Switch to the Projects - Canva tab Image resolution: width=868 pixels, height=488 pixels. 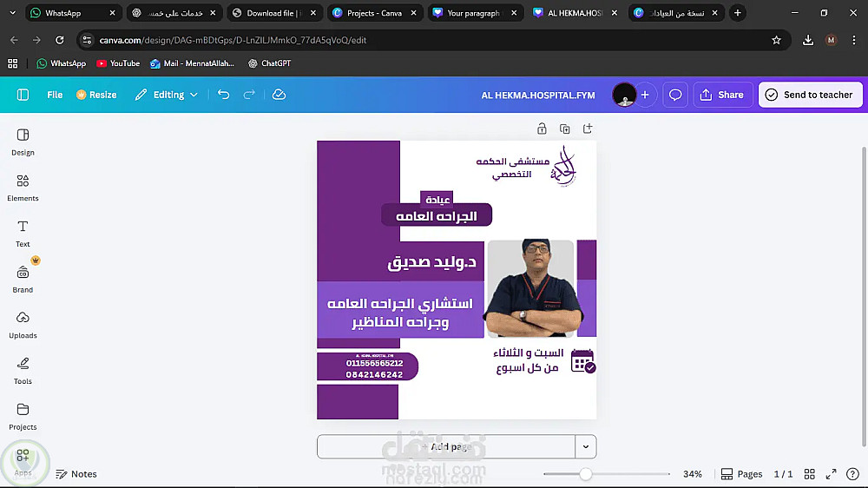(374, 13)
